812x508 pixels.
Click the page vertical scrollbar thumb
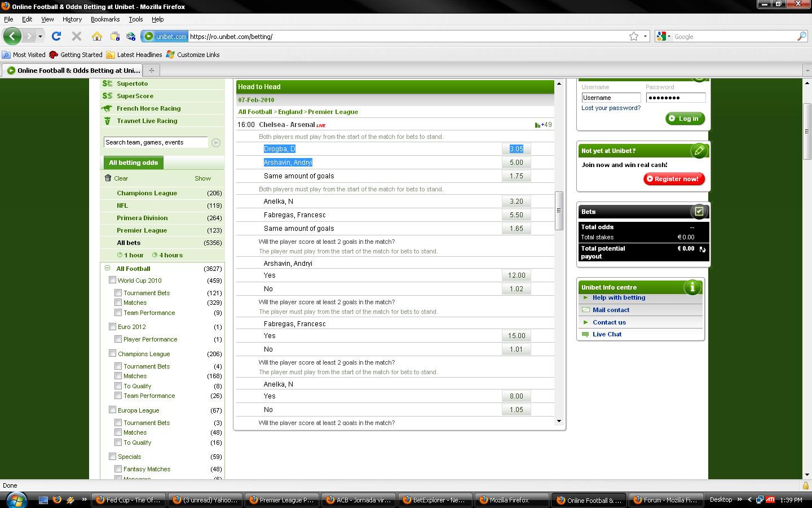coord(806,132)
